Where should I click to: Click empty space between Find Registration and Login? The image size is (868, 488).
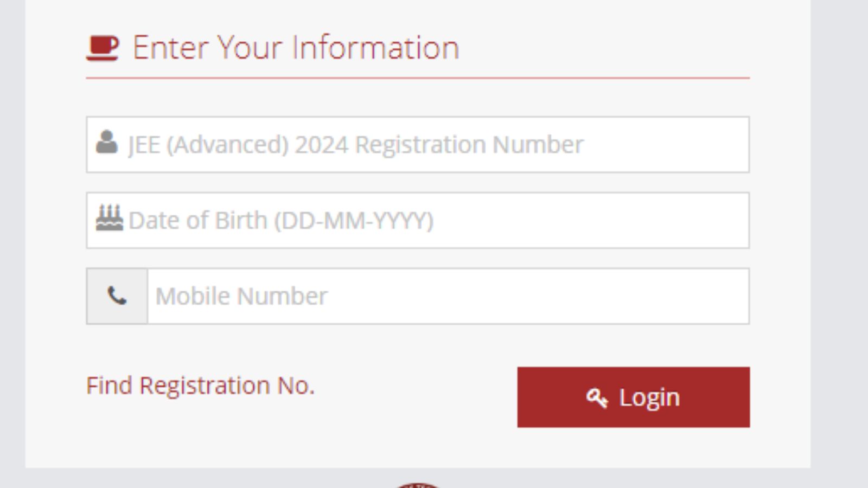(416, 397)
